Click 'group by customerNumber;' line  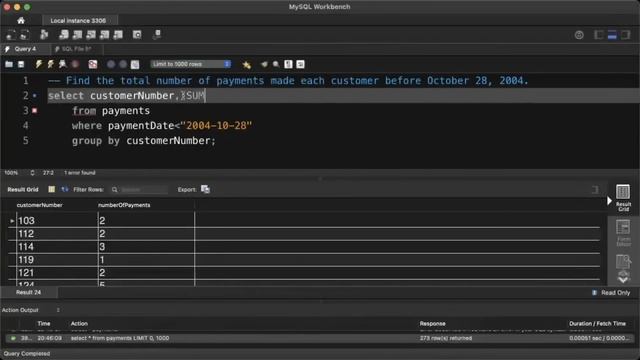(x=144, y=141)
